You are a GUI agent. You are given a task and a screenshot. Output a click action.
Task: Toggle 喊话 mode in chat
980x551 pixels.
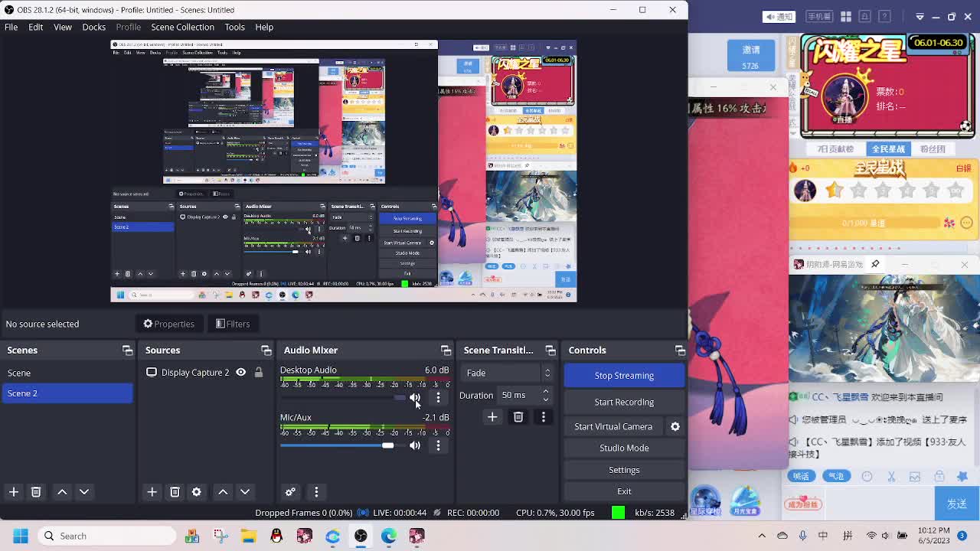[x=801, y=476]
